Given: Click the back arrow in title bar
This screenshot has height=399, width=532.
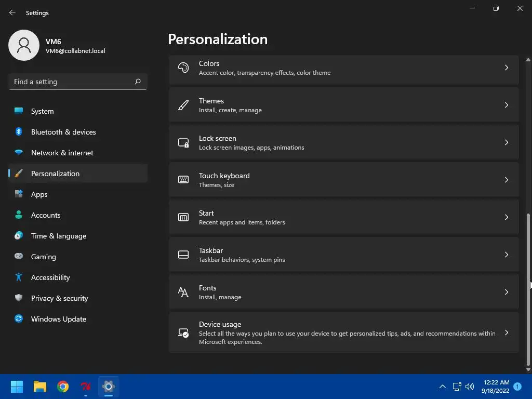Looking at the screenshot, I should [x=12, y=12].
